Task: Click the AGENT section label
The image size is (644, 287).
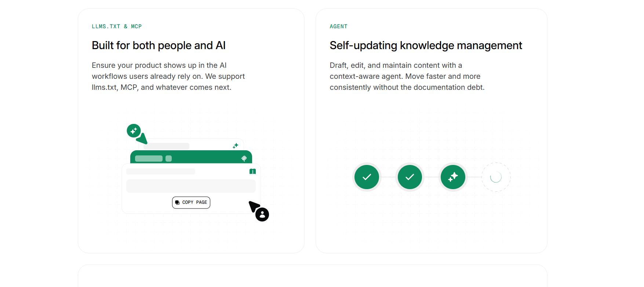Action: coord(338,26)
